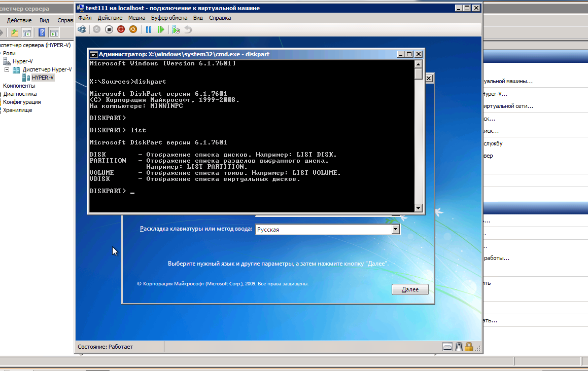The height and width of the screenshot is (371, 588).
Task: Close the setup dialog behind cmd window
Action: click(x=429, y=79)
